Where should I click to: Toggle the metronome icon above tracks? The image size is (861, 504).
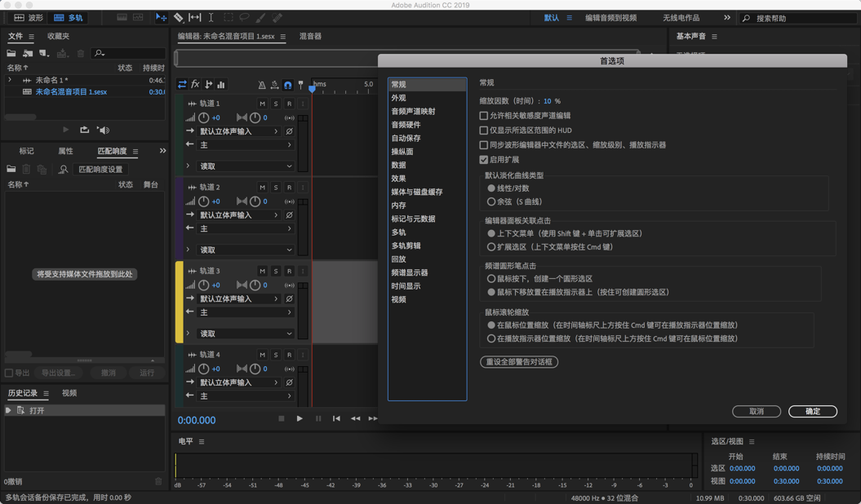click(x=262, y=85)
